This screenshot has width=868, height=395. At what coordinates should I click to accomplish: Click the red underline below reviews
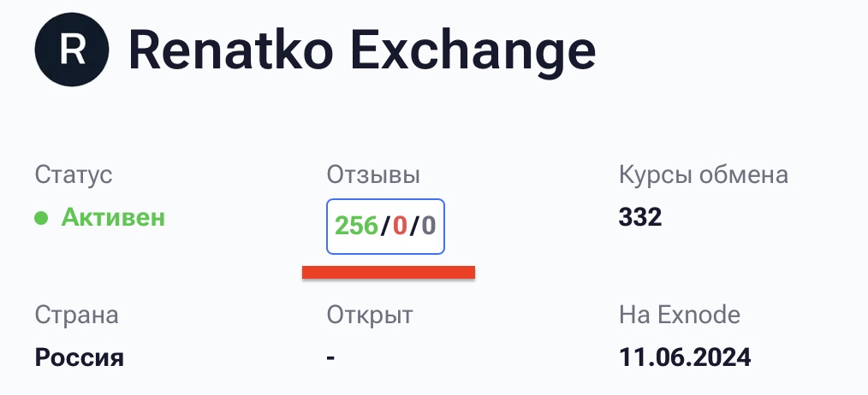pos(388,272)
